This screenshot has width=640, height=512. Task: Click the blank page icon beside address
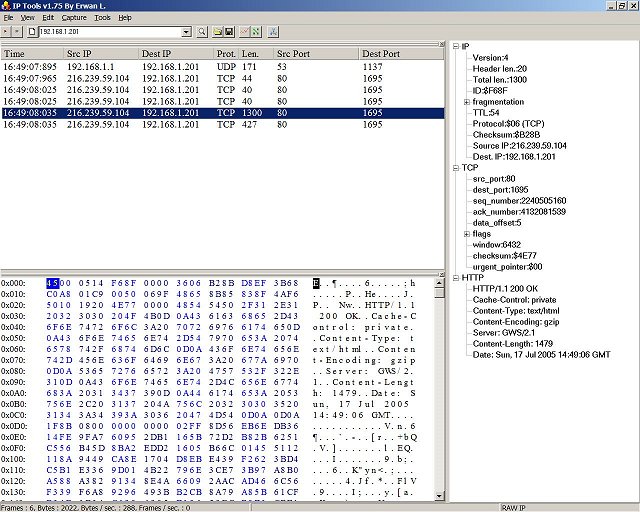33,33
